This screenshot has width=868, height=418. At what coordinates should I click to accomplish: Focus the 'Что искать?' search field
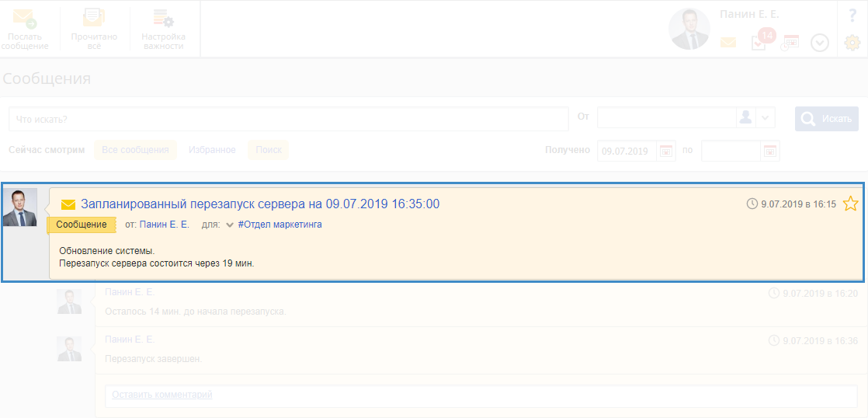(x=288, y=119)
